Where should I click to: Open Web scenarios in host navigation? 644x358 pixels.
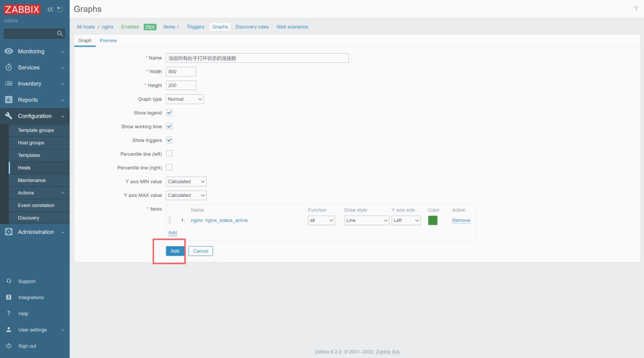click(292, 27)
